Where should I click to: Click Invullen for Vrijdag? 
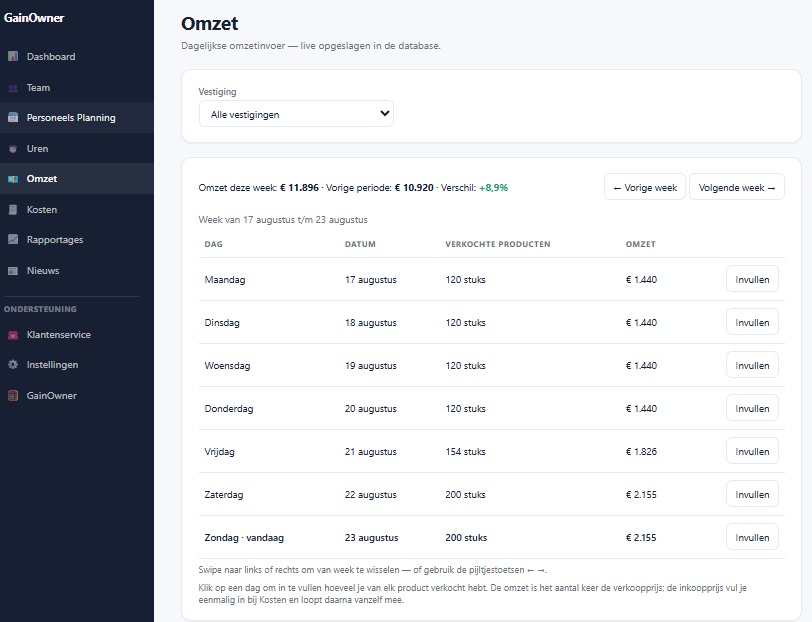tap(752, 451)
